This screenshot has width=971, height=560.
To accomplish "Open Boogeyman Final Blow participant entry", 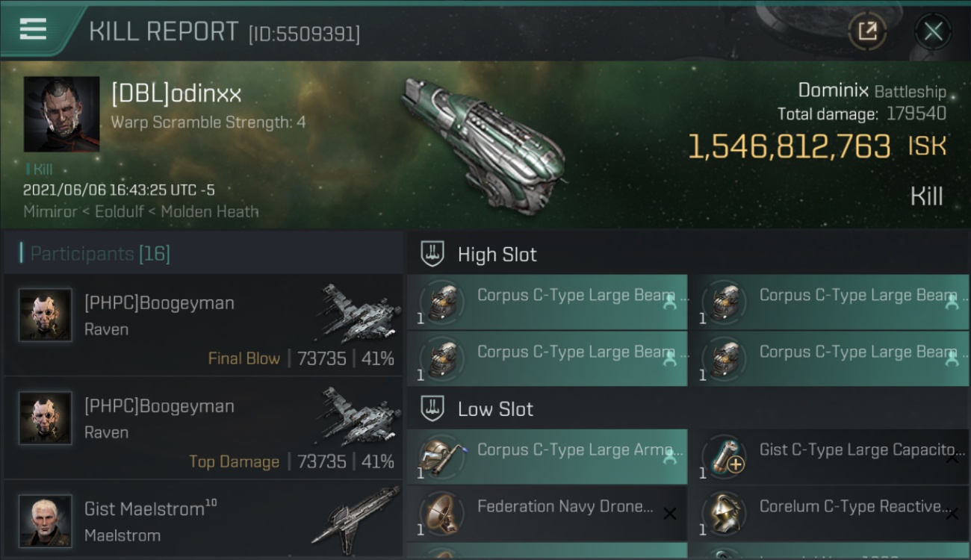I will point(203,324).
